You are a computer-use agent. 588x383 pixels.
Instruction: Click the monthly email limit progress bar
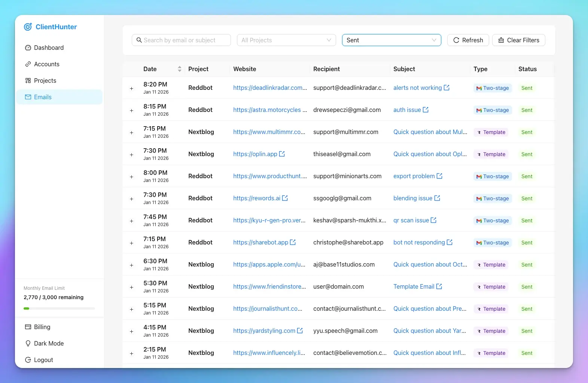click(x=59, y=308)
